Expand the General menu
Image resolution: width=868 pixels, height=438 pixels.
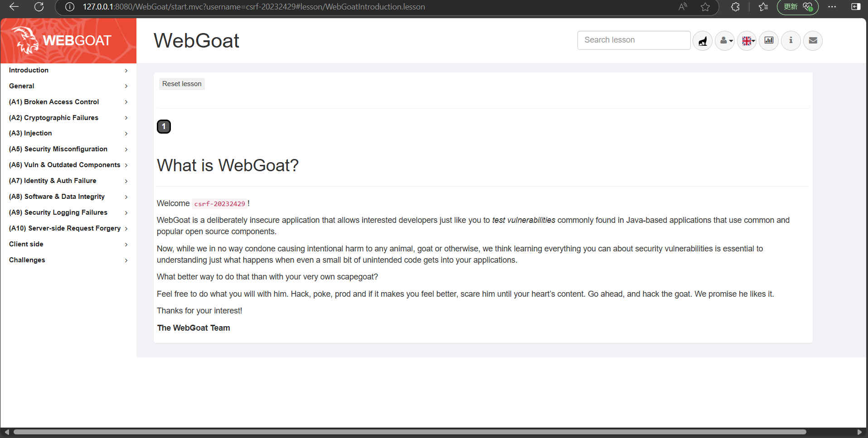coord(68,86)
